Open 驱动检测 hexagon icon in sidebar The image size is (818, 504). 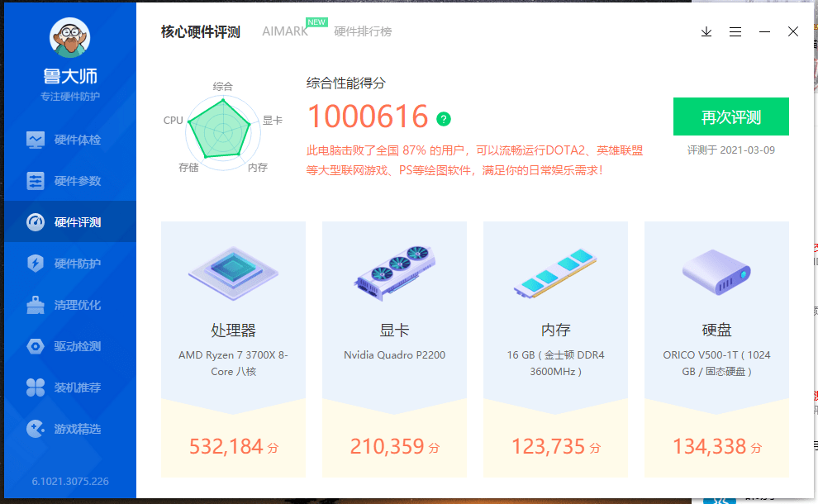(36, 346)
